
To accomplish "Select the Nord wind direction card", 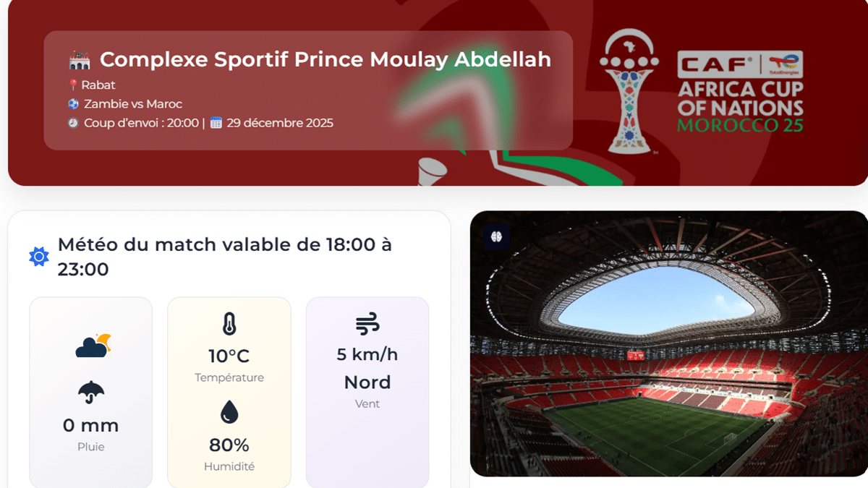I will [367, 382].
